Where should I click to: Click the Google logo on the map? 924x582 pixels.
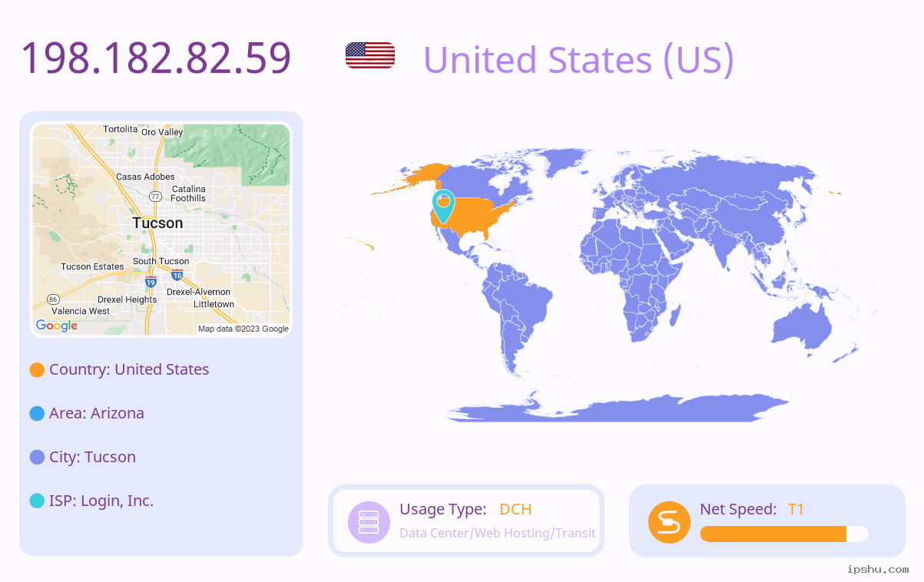pos(57,326)
